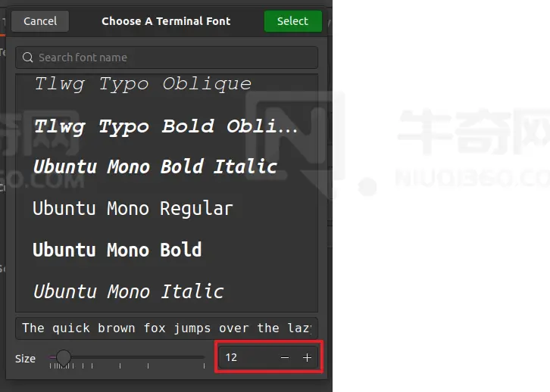The image size is (550, 392).
Task: Click the magnifier icon in the search box
Action: [x=28, y=58]
